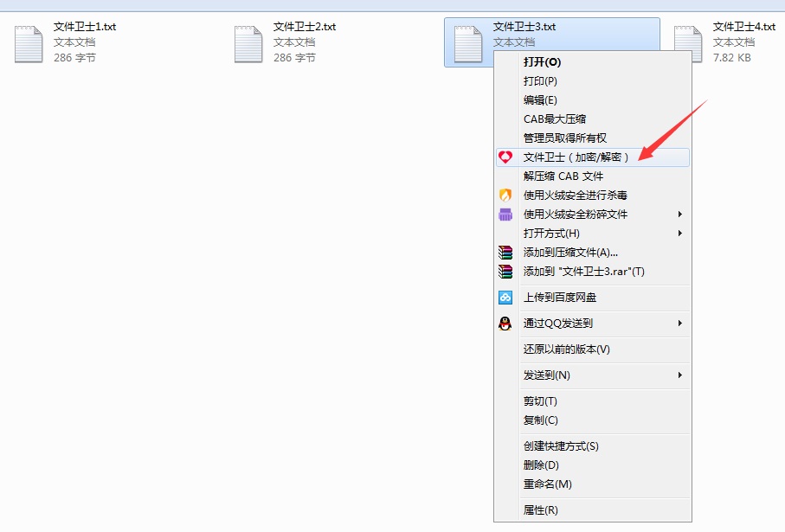Choose 添加到 "文件卫士3.rar"(T) entry

(592, 272)
